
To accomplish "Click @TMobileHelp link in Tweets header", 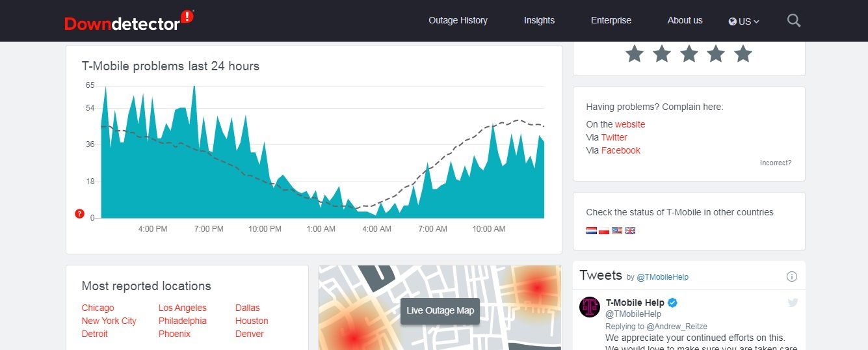I will [x=662, y=277].
